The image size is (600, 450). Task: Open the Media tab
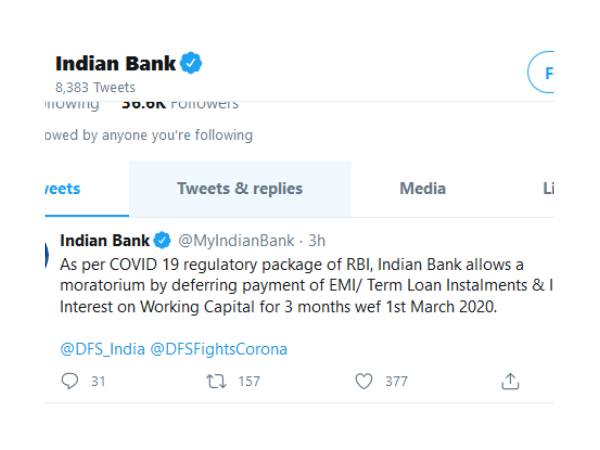pos(423,188)
